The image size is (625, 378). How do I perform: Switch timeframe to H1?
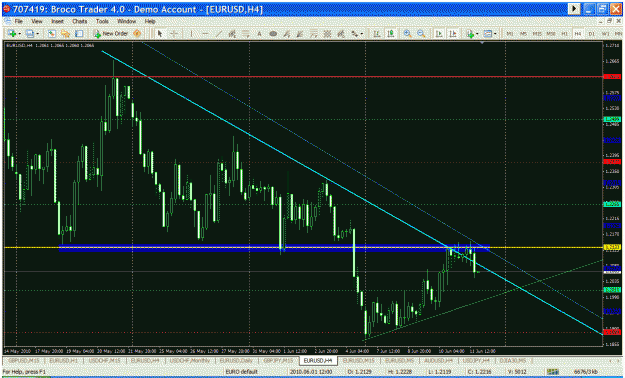(564, 34)
